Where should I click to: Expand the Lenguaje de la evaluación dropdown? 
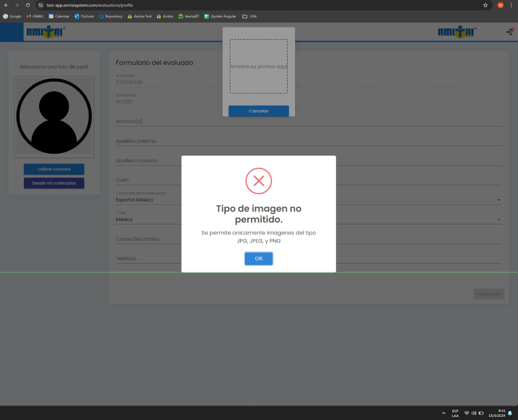tap(499, 200)
